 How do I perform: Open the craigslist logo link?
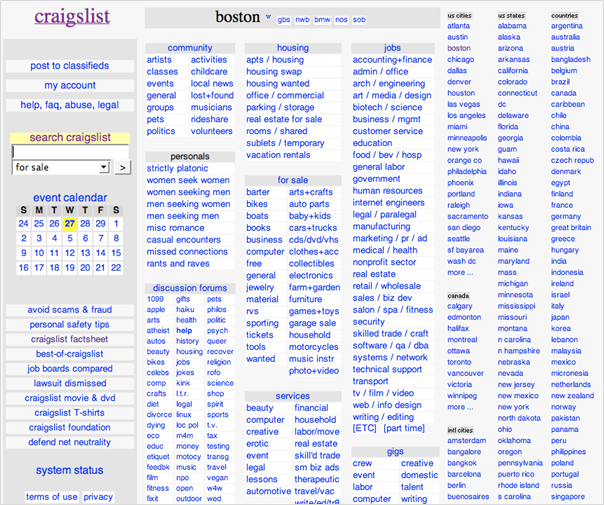tap(72, 17)
